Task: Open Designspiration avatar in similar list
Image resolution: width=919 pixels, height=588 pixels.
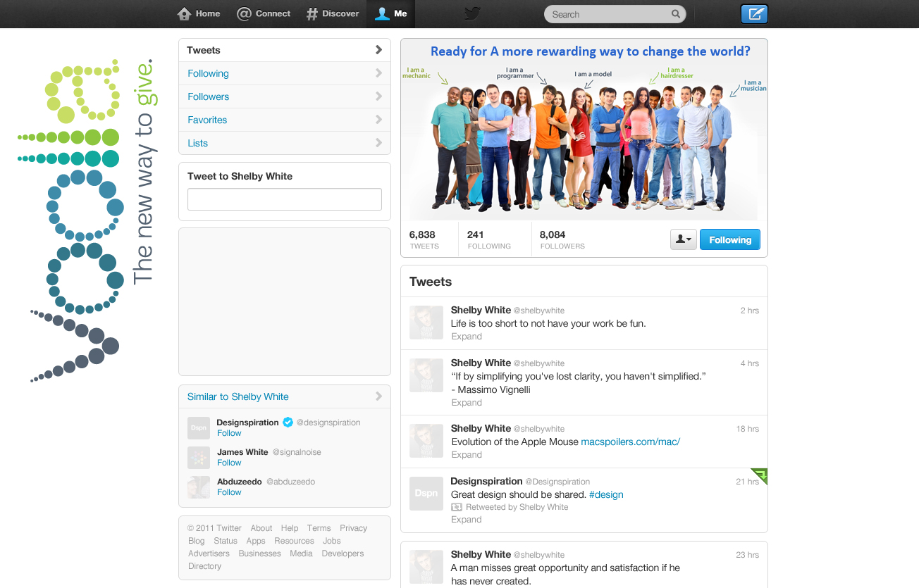Action: point(199,428)
